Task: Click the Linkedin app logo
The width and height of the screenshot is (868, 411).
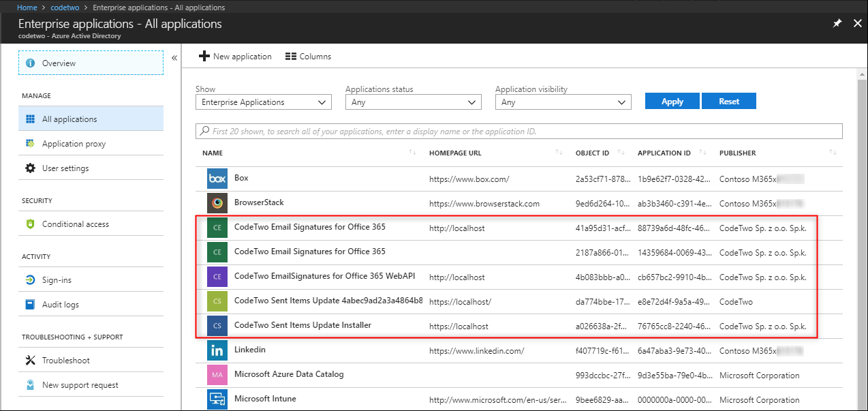Action: [x=217, y=350]
